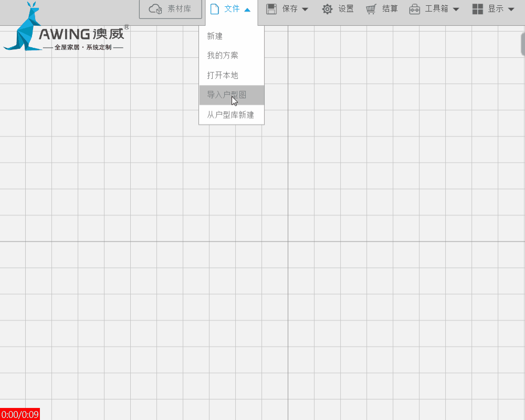Screen dimensions: 525x420
Task: Click the 工具箱 toolbox icon
Action: [x=415, y=9]
